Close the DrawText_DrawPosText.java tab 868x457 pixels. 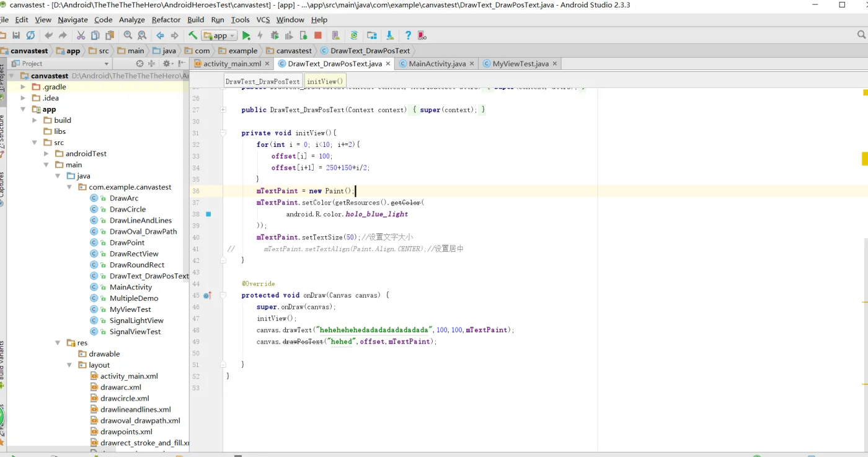(389, 63)
